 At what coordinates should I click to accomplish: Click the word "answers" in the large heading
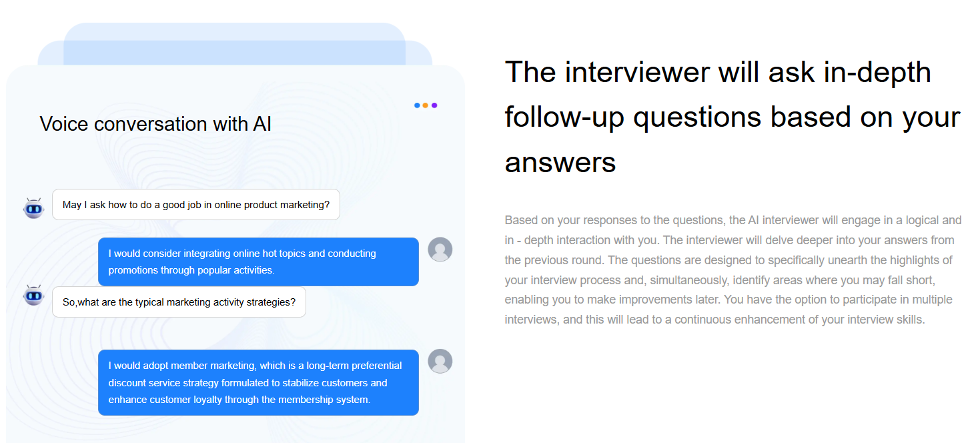(x=560, y=162)
